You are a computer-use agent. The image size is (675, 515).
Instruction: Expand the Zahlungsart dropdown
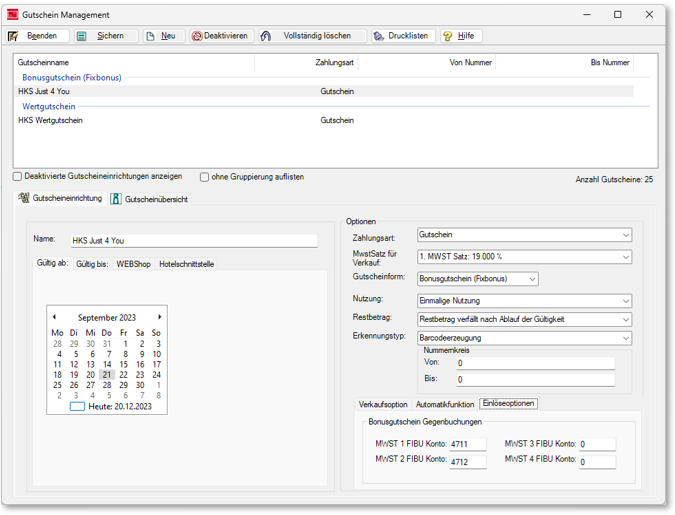coord(625,236)
